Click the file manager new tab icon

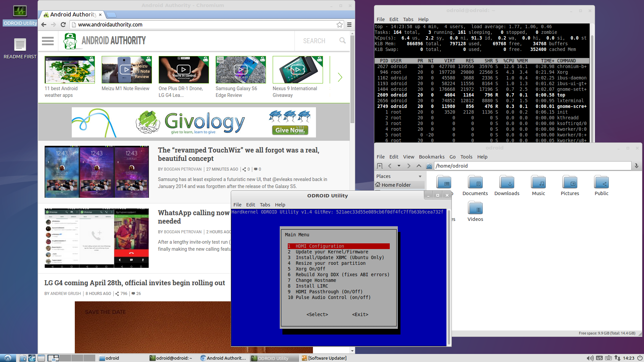[380, 166]
